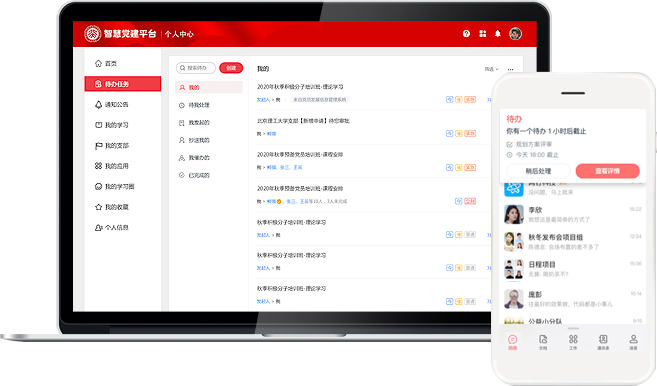
Task: Click 查看详情 button on phone notification
Action: point(608,171)
